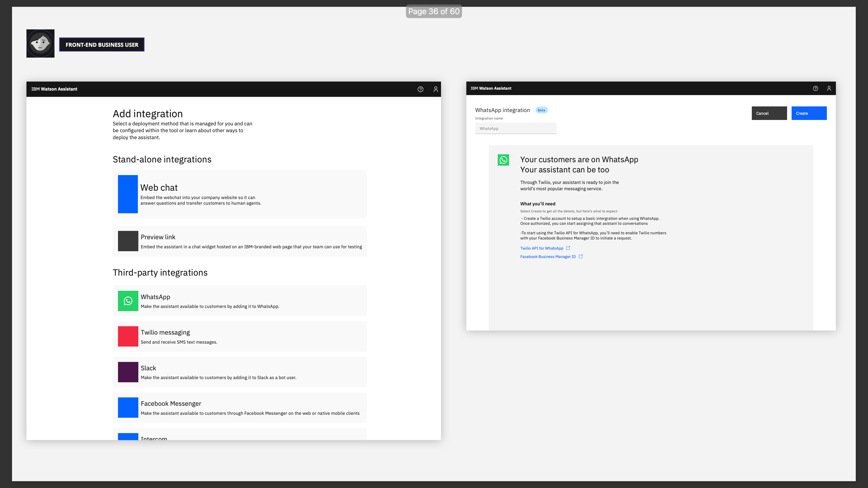This screenshot has width=868, height=488.
Task: Click the 'Add integration' heading
Action: click(148, 114)
